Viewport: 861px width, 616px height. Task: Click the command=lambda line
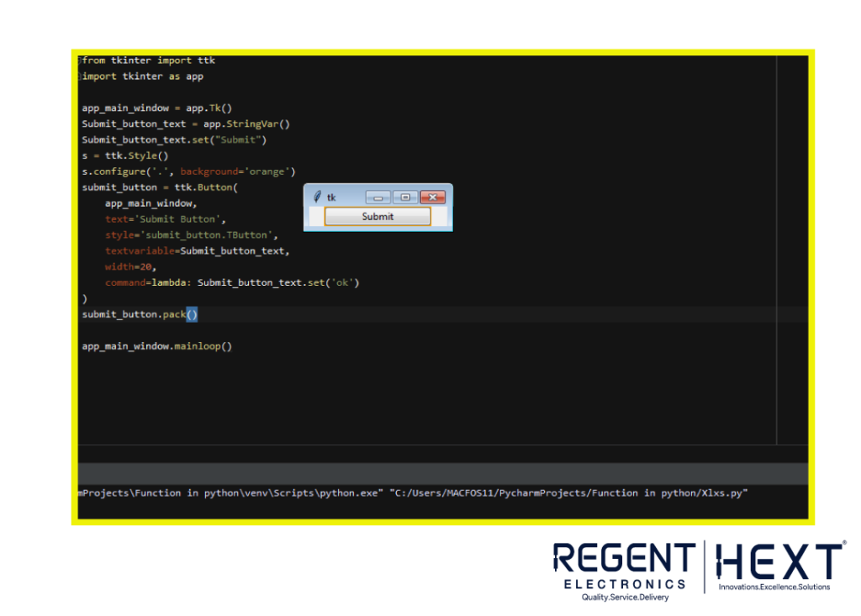(x=232, y=283)
